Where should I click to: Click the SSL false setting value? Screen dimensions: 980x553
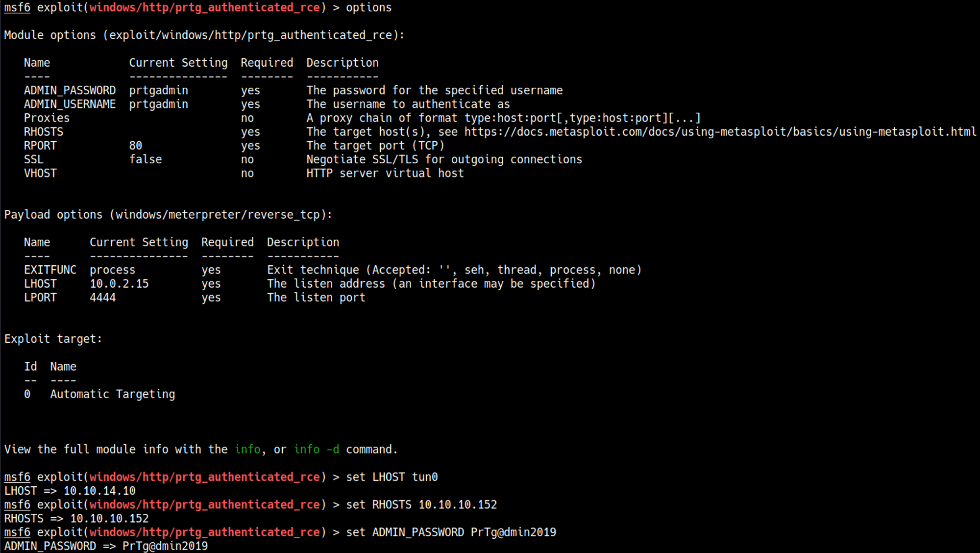(x=146, y=159)
